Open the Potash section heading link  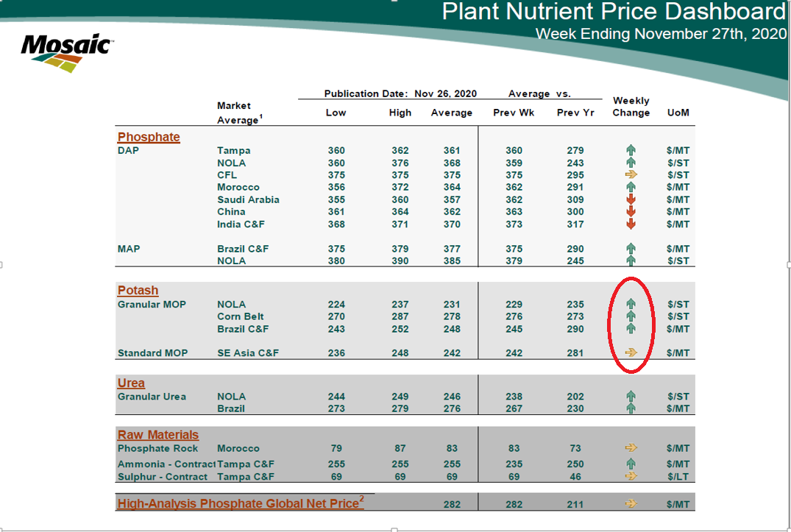[x=138, y=290]
